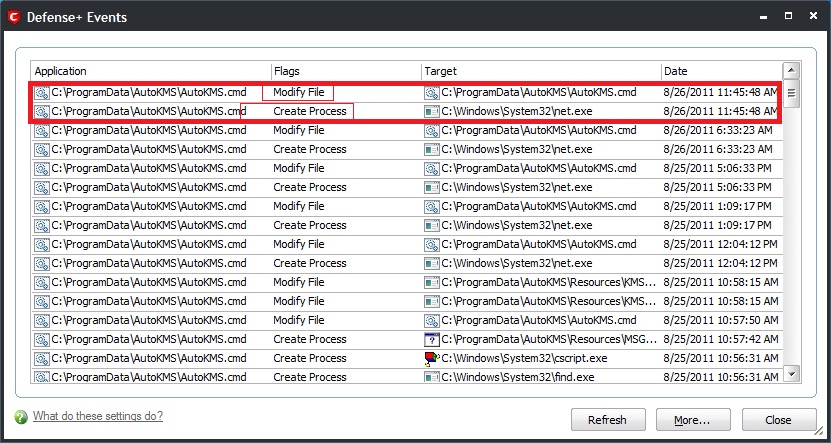The image size is (831, 443).
Task: Minimize the Defense+ Events window
Action: click(764, 17)
